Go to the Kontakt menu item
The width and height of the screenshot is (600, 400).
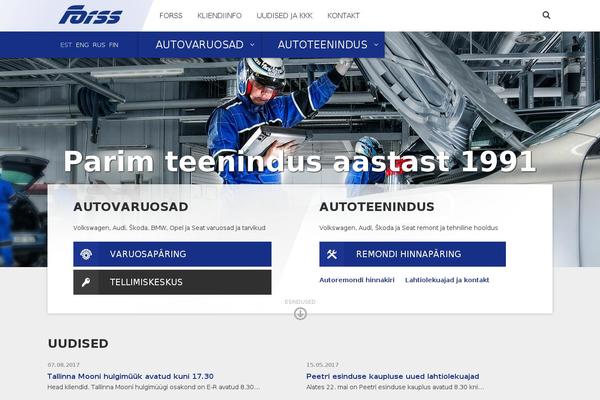point(343,16)
